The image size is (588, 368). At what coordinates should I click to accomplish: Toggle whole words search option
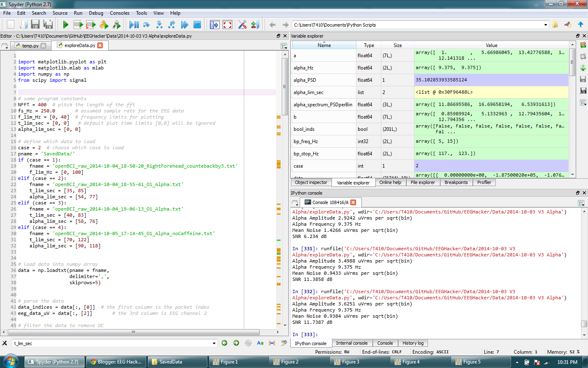tap(272, 343)
